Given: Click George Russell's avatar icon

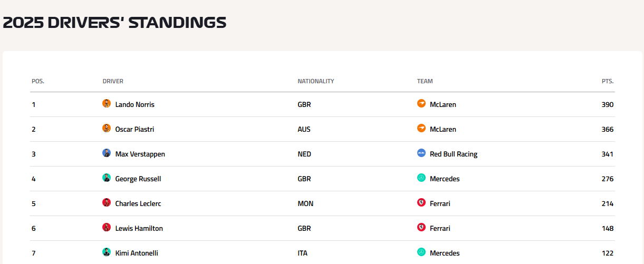Looking at the screenshot, I should pyautogui.click(x=107, y=178).
